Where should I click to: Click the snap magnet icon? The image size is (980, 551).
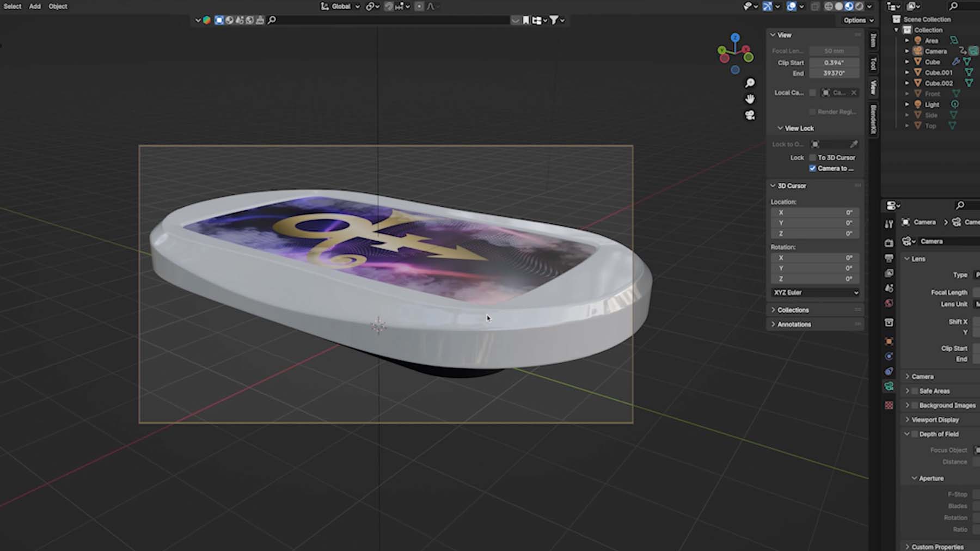pyautogui.click(x=389, y=7)
